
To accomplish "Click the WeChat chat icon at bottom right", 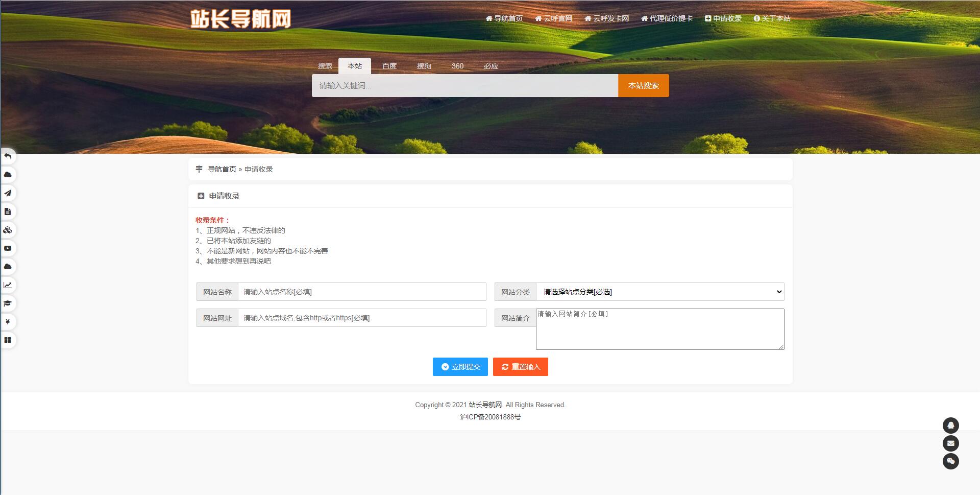I will pos(950,461).
